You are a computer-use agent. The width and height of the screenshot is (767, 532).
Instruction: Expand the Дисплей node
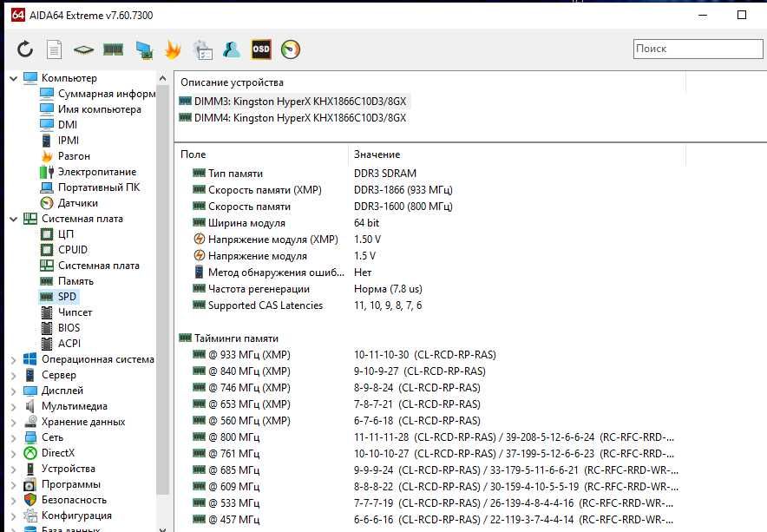tap(13, 391)
